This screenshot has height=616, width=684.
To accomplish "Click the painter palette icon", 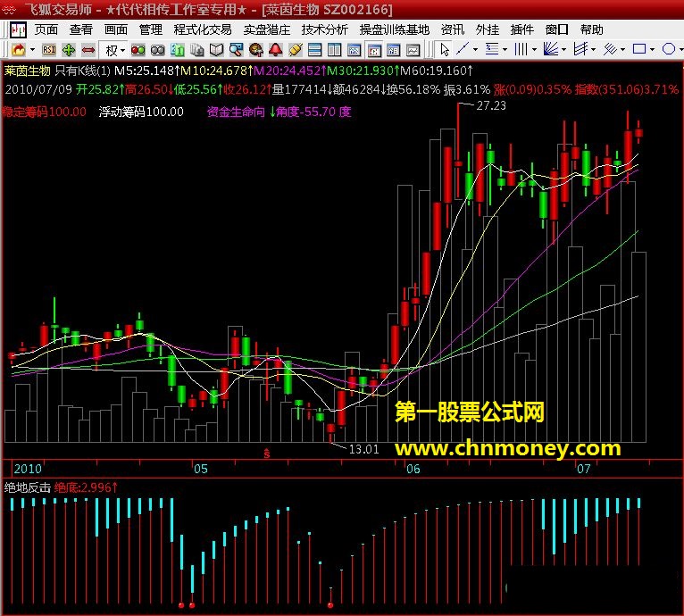I will tap(256, 50).
